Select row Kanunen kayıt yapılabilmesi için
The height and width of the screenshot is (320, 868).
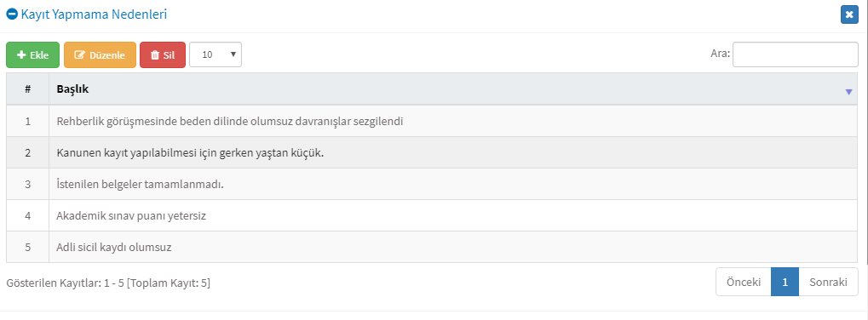click(x=432, y=152)
